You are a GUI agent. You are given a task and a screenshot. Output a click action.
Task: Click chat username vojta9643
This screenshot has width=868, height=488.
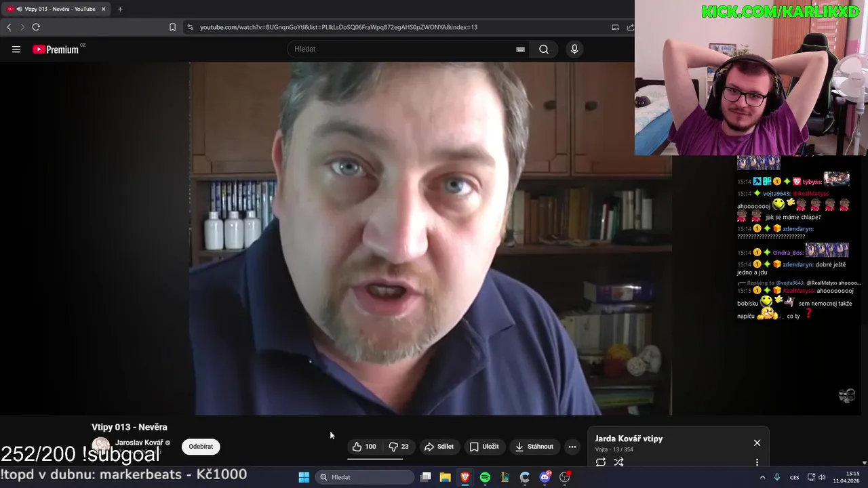tap(777, 194)
